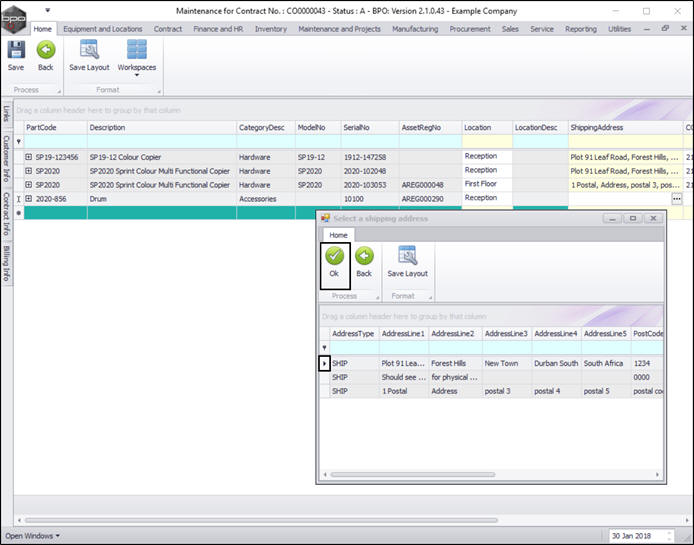Click the 30 Jan 2018 date field
Viewport: 694px width, 545px height.
point(640,536)
